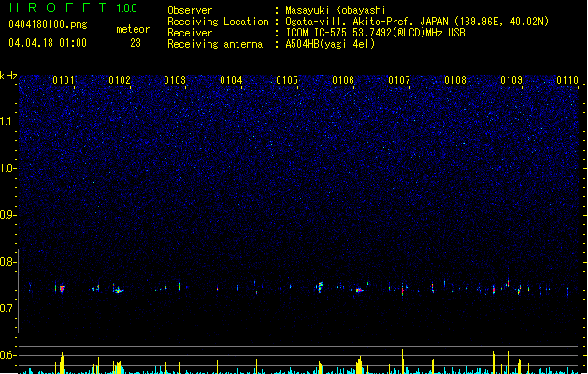Click the Receiving antenna label
Screen dimensions: 588x374
[215, 44]
